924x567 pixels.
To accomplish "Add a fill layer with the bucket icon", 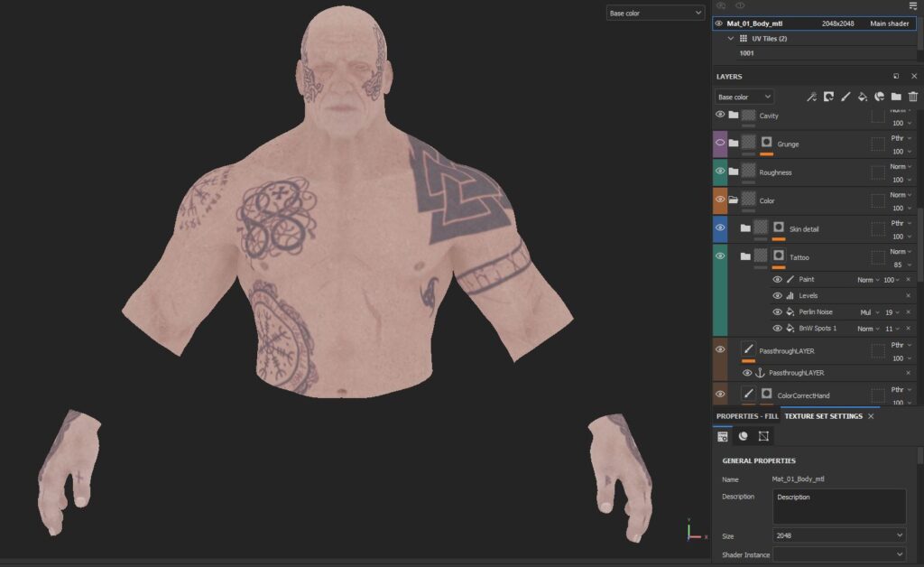I will point(863,97).
